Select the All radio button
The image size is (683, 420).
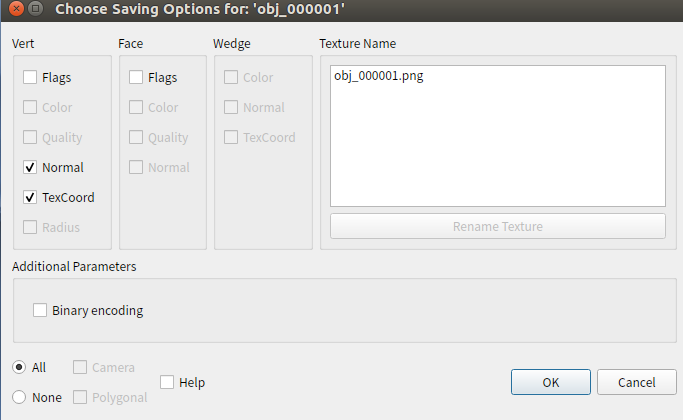pos(19,367)
